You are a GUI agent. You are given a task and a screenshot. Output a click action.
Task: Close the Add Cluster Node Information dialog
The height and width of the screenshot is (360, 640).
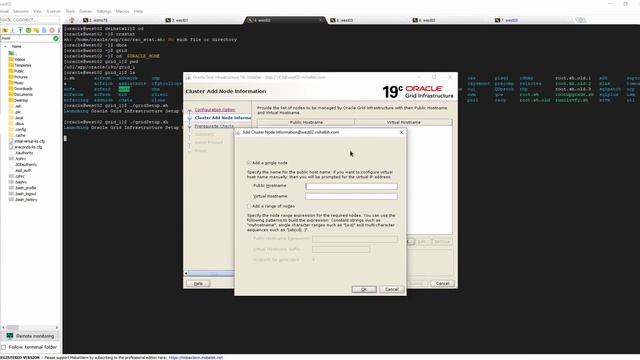[x=401, y=132]
